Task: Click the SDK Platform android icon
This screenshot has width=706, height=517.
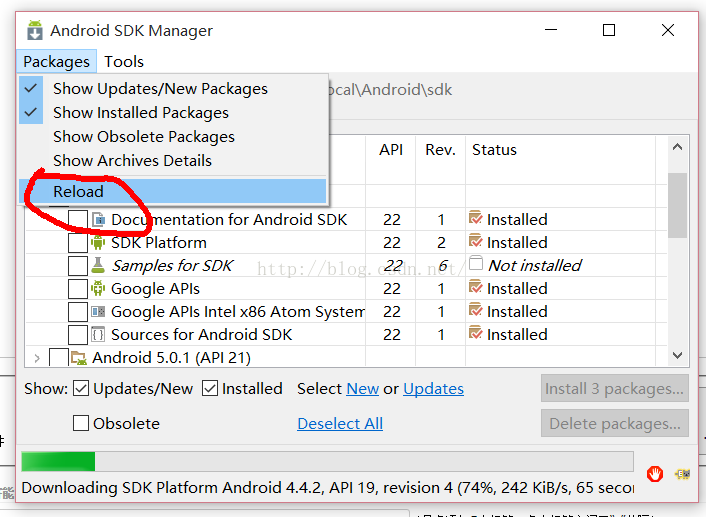Action: coord(98,243)
